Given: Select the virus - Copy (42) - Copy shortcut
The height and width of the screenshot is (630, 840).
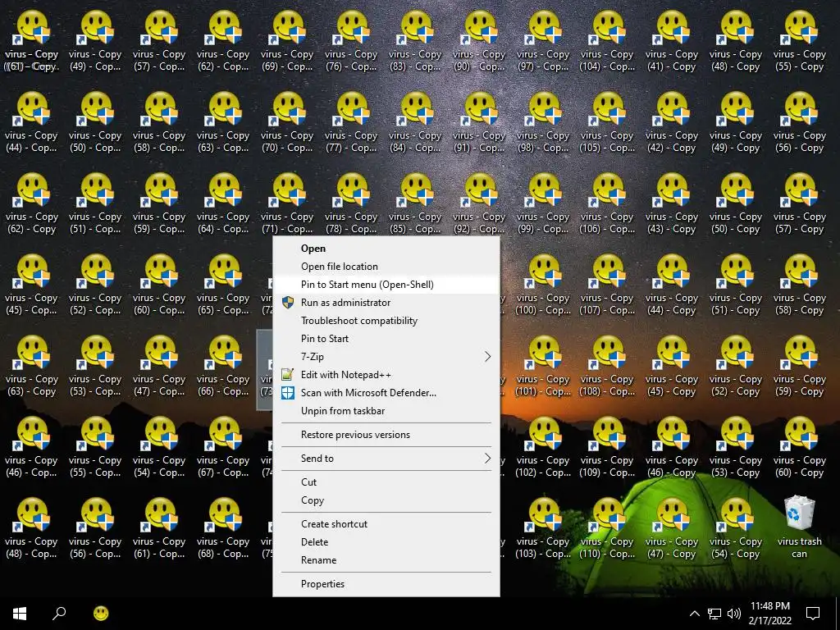Looking at the screenshot, I should coord(671,123).
